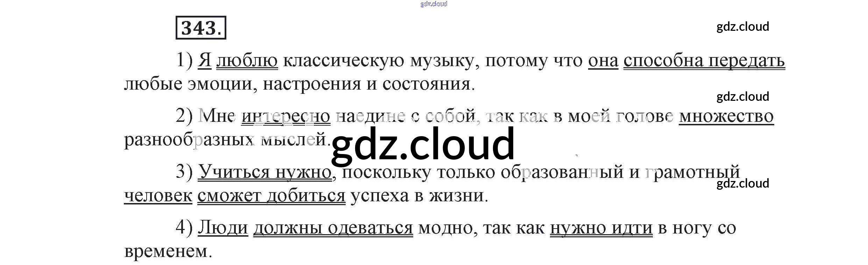
Task: Click the boxed exercise number 343
Action: coord(200,28)
